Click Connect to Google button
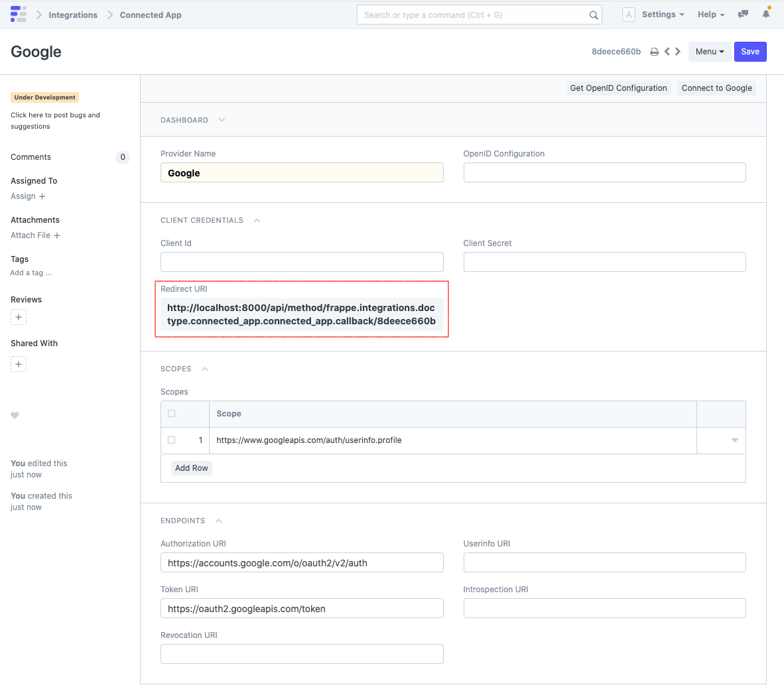The height and width of the screenshot is (697, 784). tap(716, 88)
